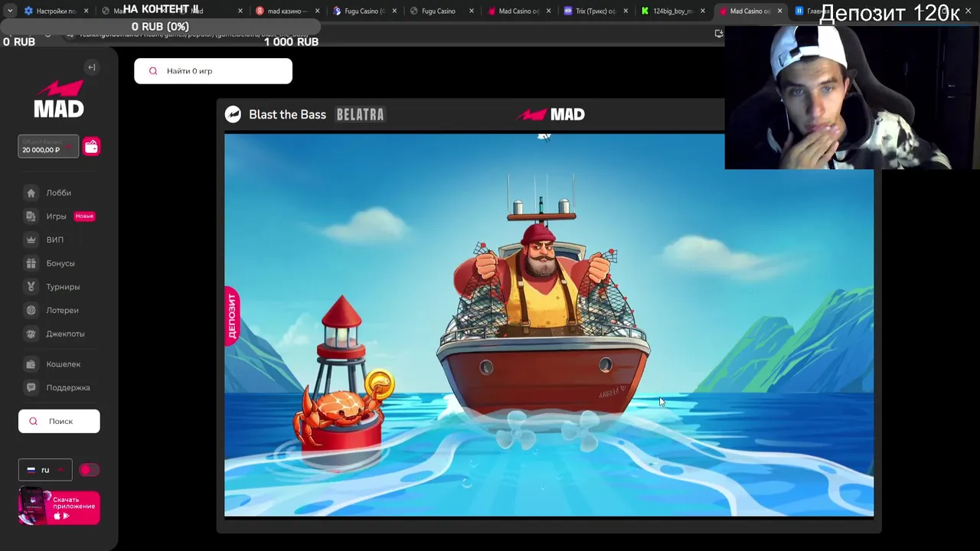Viewport: 980px width, 551px height.
Task: Close the Настройки browser tab
Action: click(x=86, y=11)
